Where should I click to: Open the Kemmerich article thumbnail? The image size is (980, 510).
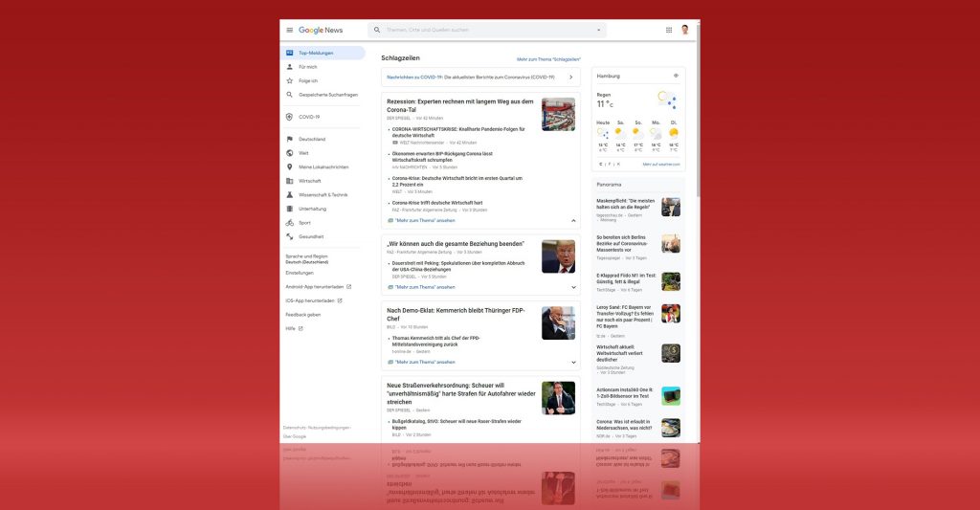pyautogui.click(x=558, y=323)
